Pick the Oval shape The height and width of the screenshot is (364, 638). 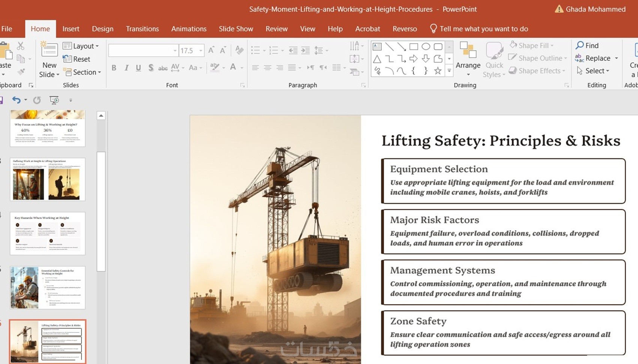(x=426, y=47)
